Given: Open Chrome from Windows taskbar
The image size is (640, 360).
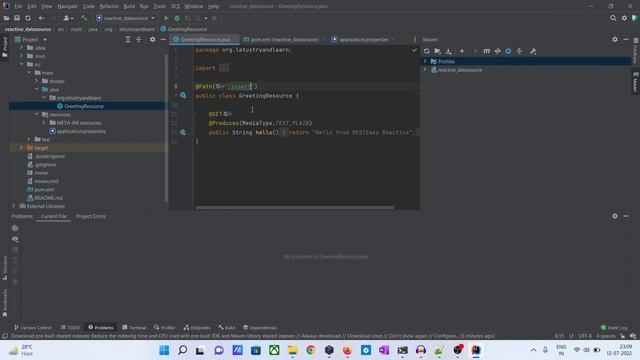Looking at the screenshot, I should coord(311,350).
